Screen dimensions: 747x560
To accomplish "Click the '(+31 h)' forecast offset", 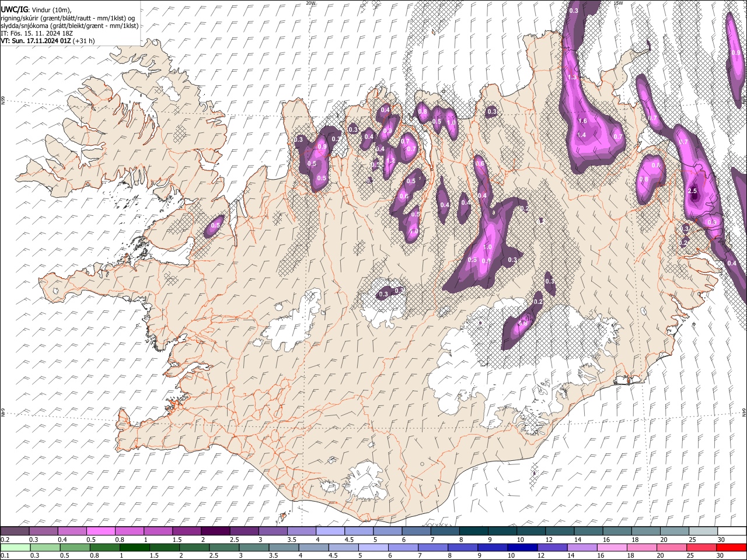I will tap(84, 41).
